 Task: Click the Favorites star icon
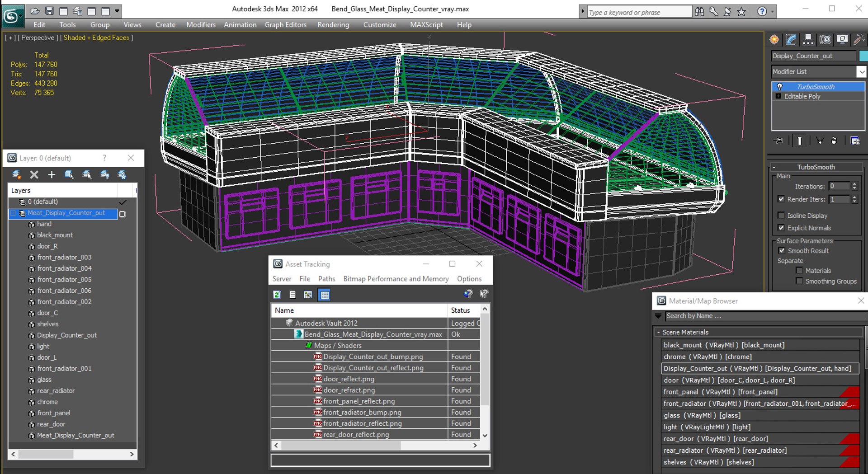click(x=741, y=12)
